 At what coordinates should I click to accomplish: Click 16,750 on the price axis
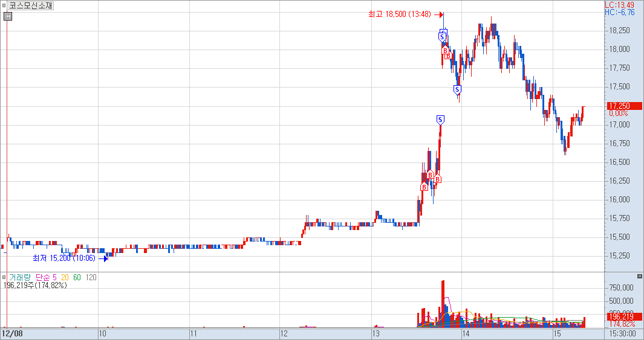tap(619, 144)
